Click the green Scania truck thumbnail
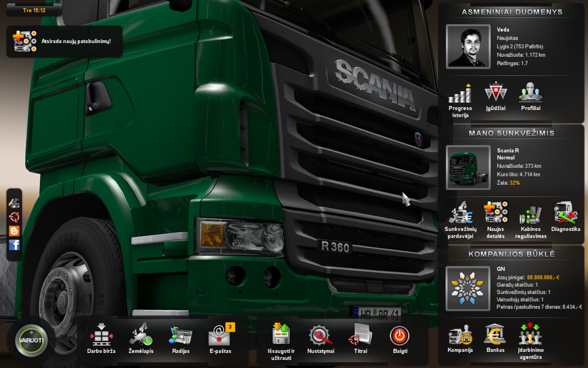588x368 pixels. 468,168
